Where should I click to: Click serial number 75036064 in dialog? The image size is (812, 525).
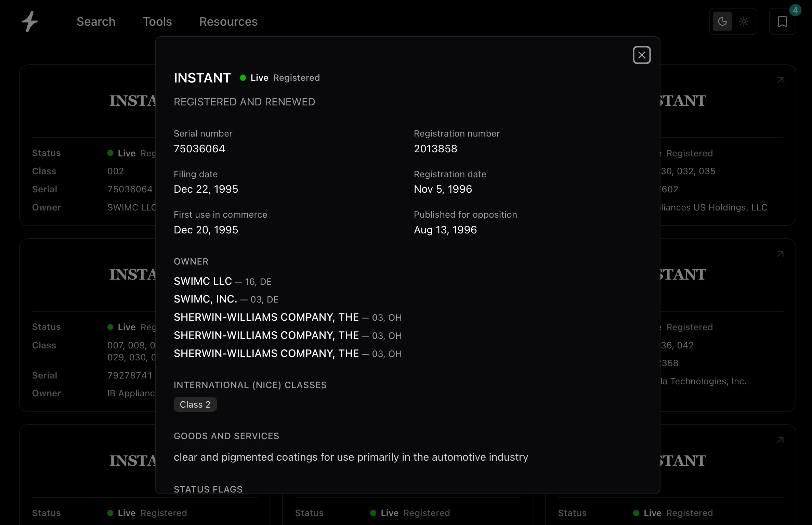(199, 149)
